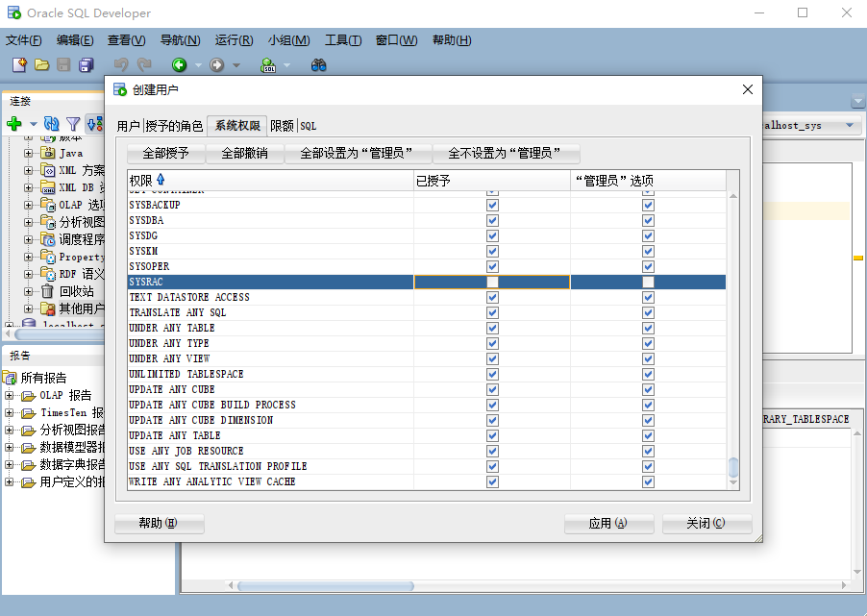Switch to the SQL tab in the dialog

point(309,126)
